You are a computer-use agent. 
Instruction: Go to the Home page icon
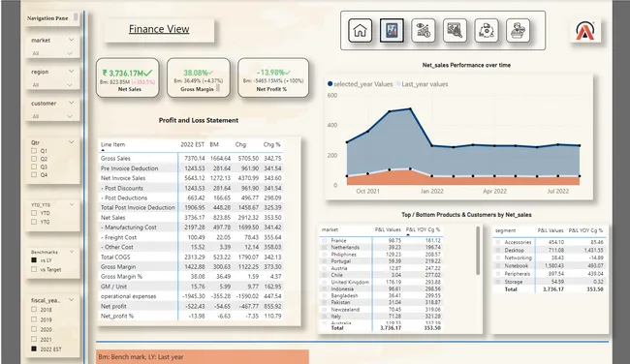360,31
